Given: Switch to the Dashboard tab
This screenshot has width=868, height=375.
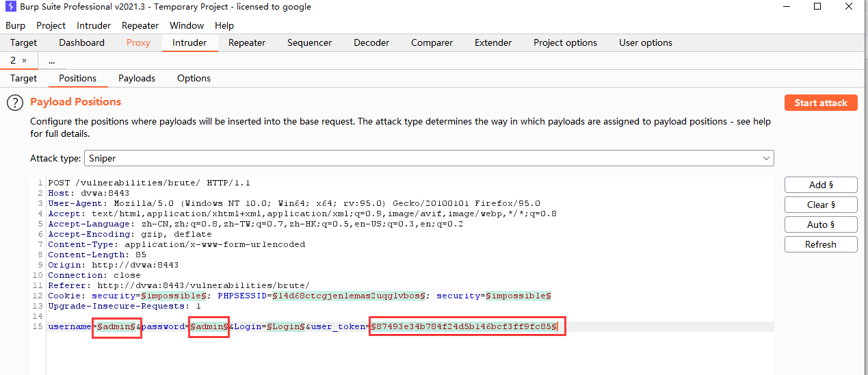Looking at the screenshot, I should [81, 42].
